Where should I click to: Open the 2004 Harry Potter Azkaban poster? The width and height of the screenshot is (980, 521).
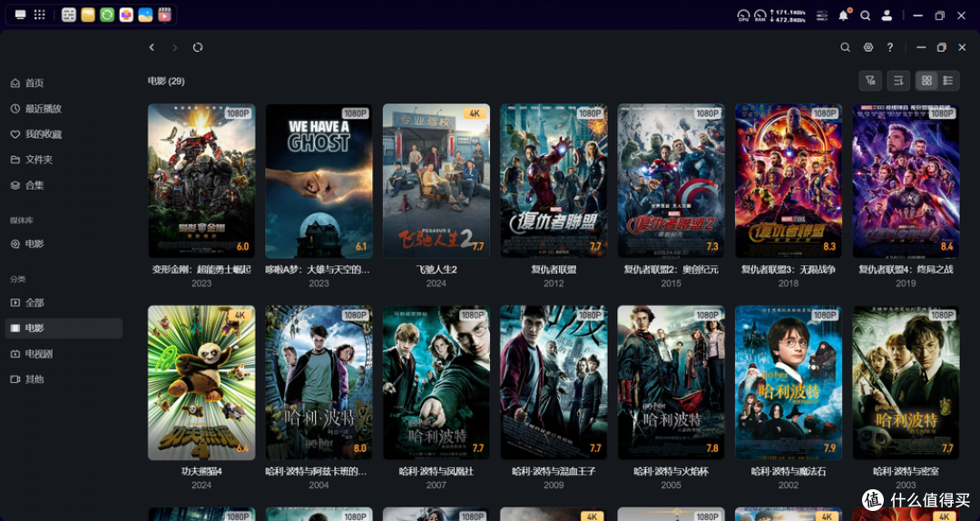pyautogui.click(x=318, y=383)
